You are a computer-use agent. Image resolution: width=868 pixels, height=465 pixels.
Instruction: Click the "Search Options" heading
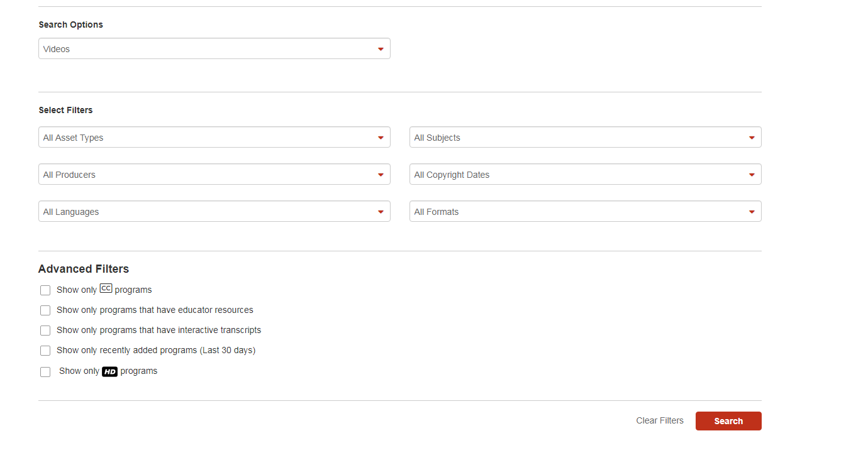[x=70, y=25]
